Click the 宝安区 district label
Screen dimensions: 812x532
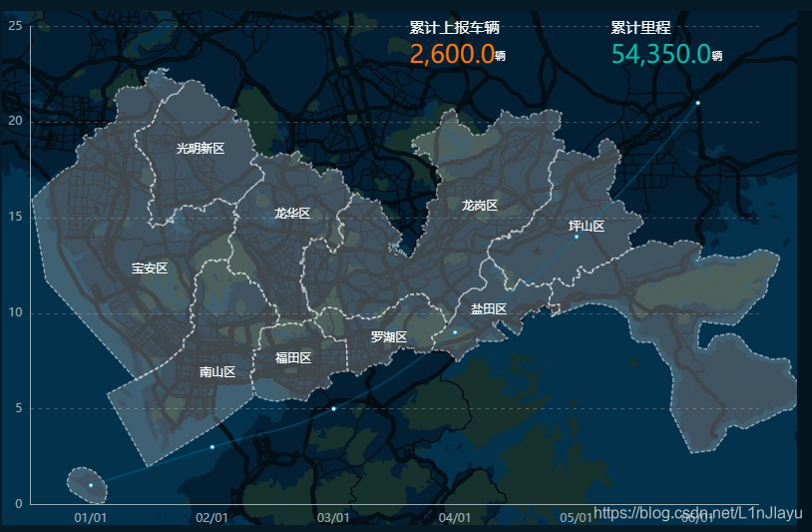click(150, 268)
